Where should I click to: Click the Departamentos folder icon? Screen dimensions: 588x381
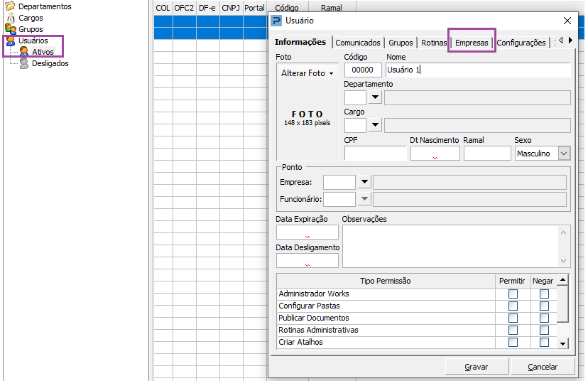pyautogui.click(x=10, y=6)
